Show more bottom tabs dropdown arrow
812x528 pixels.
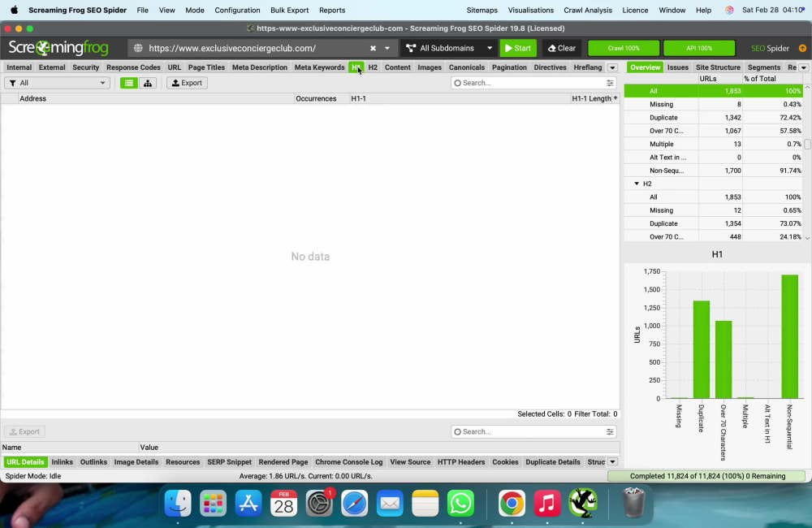(x=612, y=461)
